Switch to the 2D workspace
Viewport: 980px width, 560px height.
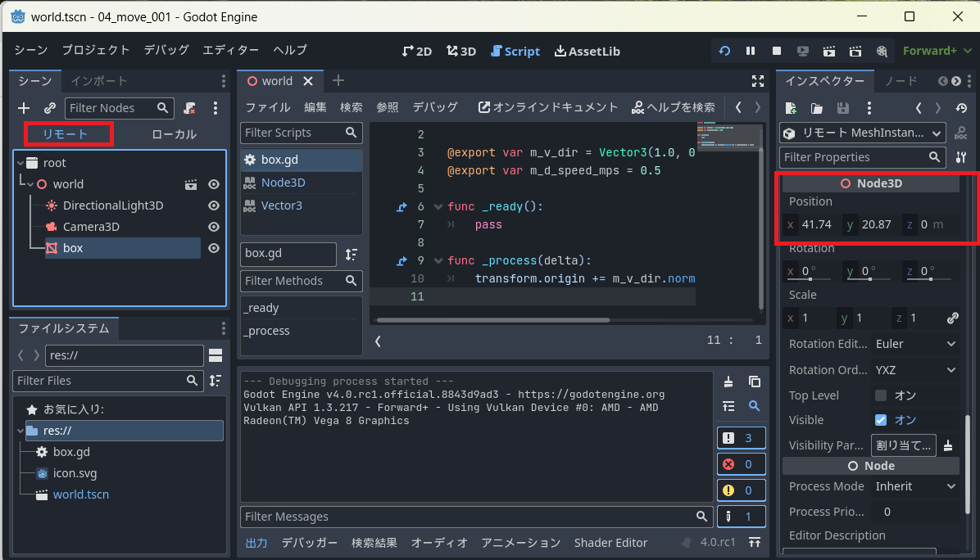click(x=417, y=52)
